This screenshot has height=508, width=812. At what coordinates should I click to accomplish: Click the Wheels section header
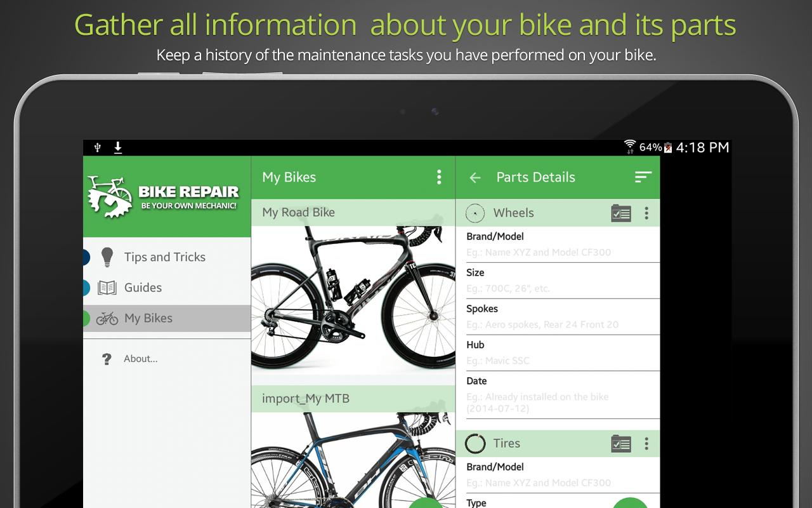[x=558, y=213]
